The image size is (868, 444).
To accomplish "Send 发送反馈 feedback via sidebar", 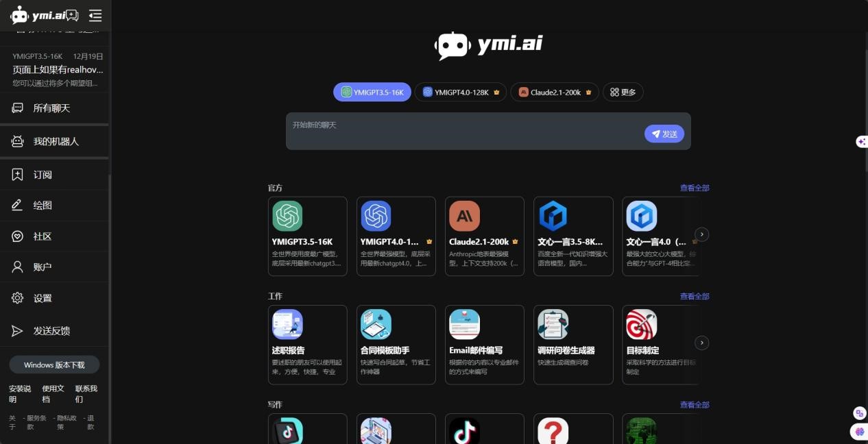I will click(x=53, y=331).
